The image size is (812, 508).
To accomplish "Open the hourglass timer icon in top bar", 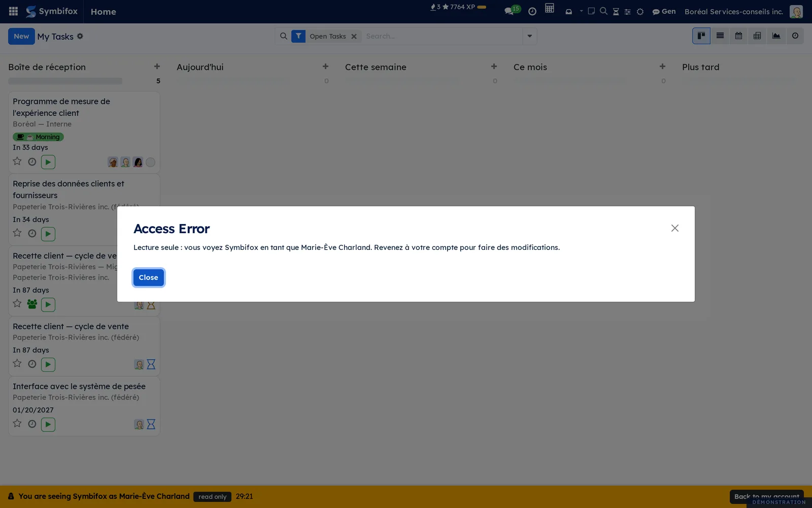I will (x=616, y=11).
